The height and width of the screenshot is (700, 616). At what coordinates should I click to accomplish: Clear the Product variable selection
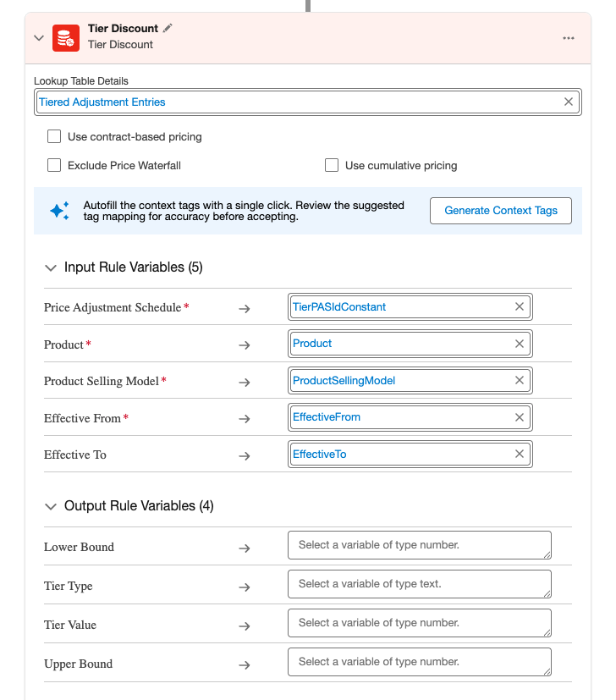pyautogui.click(x=520, y=344)
